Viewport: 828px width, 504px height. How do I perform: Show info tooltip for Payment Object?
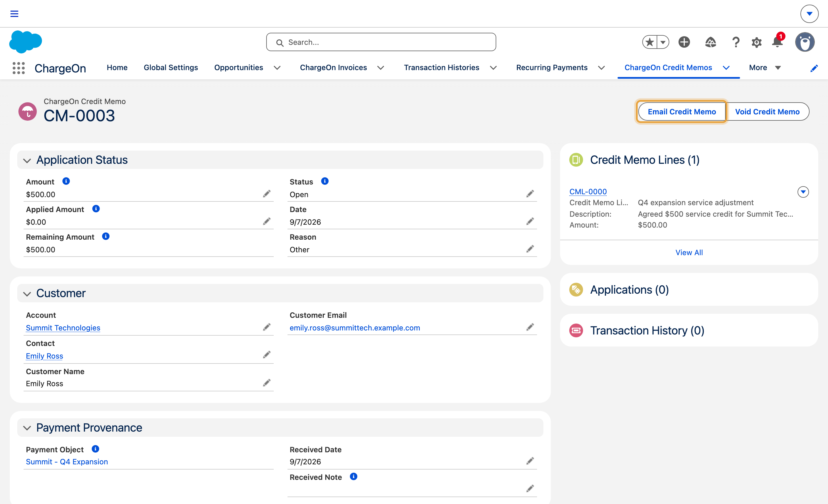pyautogui.click(x=95, y=449)
